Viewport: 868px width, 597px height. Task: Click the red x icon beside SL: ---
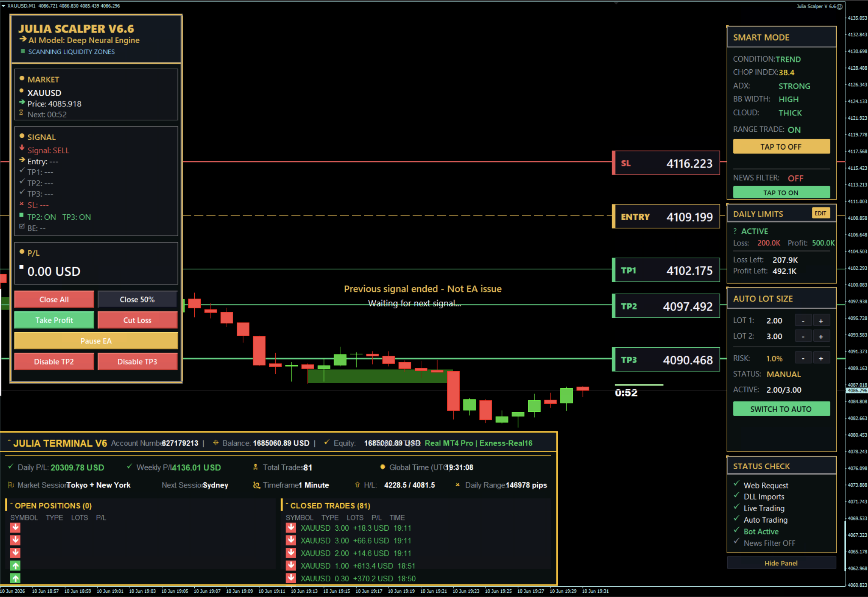(x=21, y=204)
